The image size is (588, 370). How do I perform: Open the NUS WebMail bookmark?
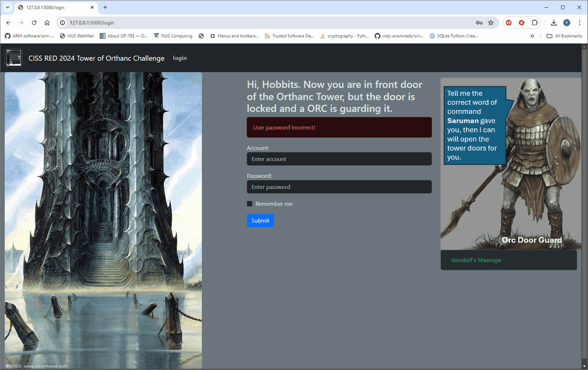pyautogui.click(x=77, y=36)
